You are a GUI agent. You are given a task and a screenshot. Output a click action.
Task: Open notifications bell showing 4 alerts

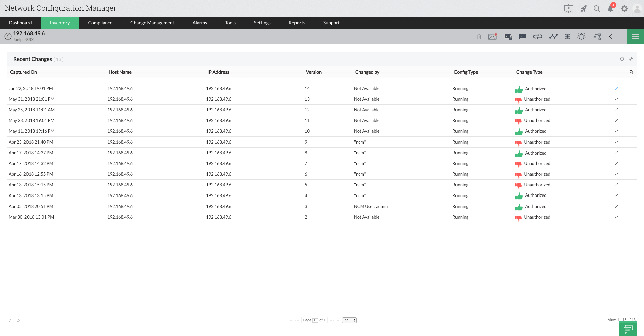pyautogui.click(x=610, y=9)
